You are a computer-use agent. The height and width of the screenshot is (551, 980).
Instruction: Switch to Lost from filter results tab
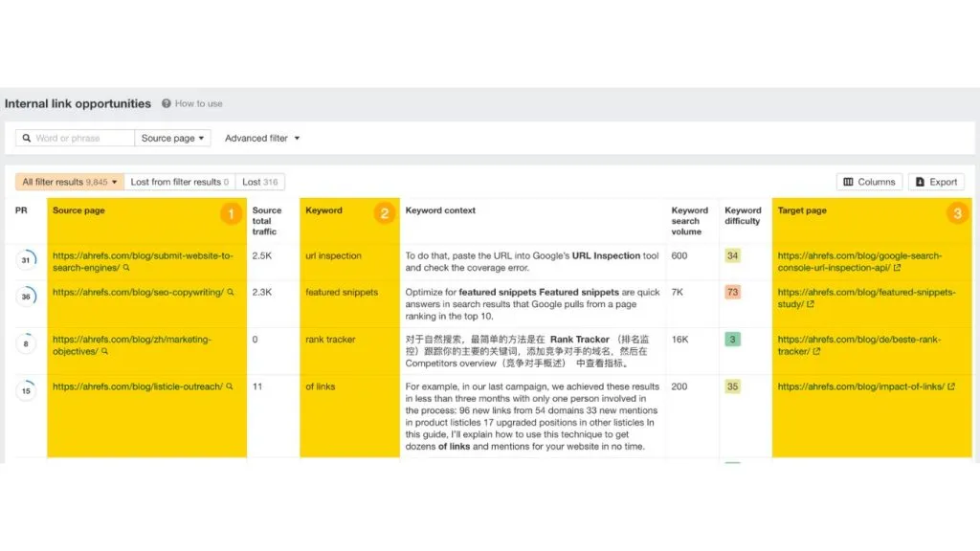(179, 182)
